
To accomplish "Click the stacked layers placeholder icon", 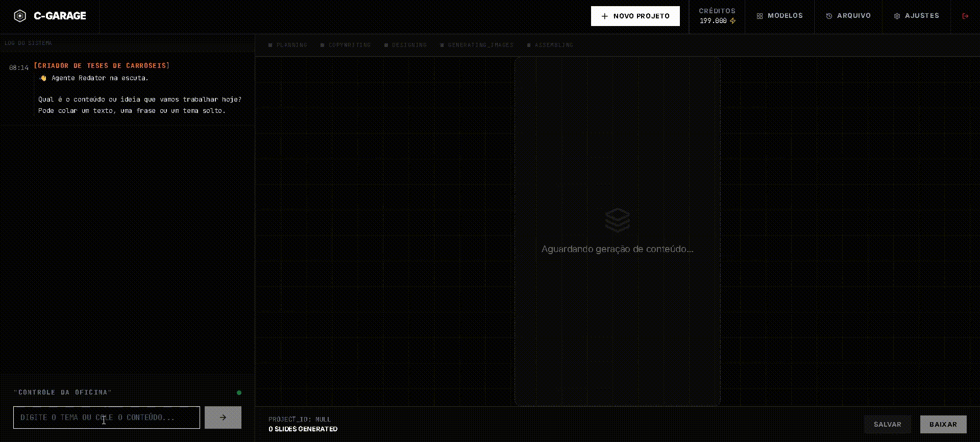I will 617,220.
